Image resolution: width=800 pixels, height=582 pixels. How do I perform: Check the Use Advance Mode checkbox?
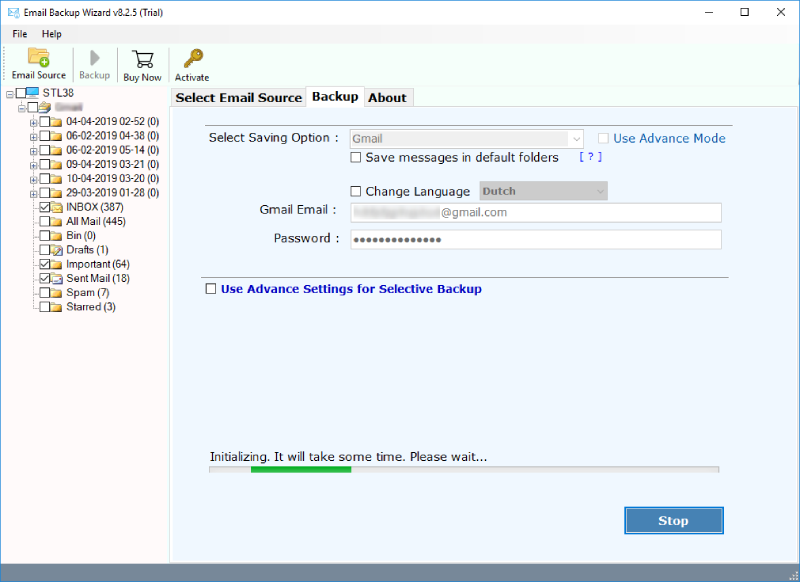[x=604, y=138]
